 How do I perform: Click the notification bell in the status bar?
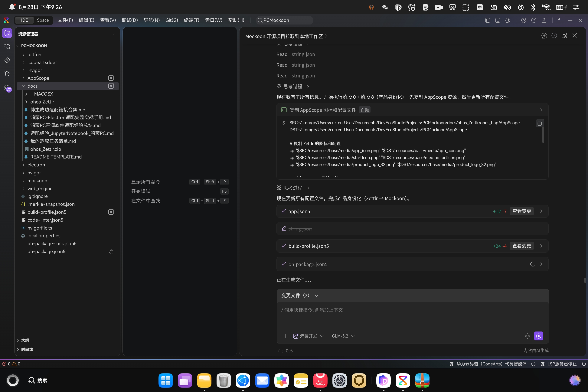[x=584, y=364]
